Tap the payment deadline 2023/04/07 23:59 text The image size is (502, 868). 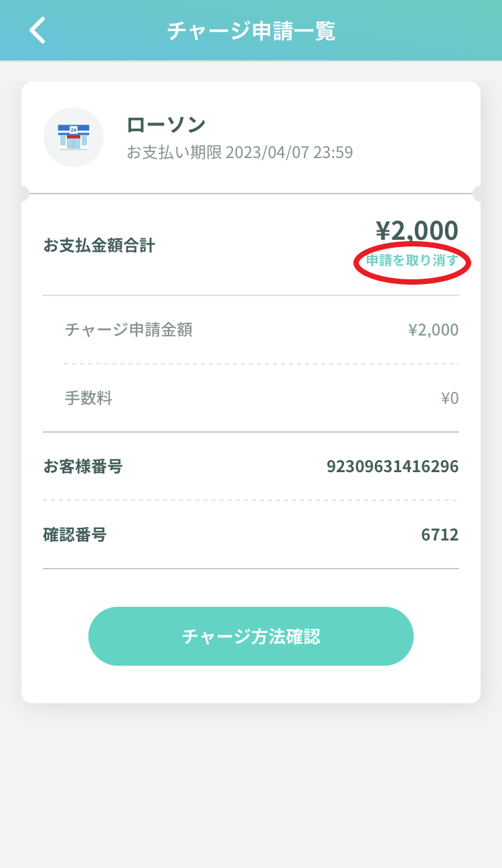289,153
